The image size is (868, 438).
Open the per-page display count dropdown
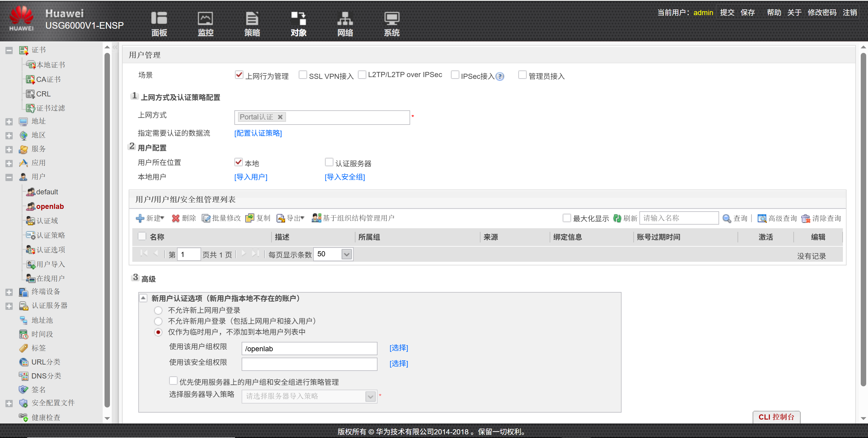(x=346, y=254)
